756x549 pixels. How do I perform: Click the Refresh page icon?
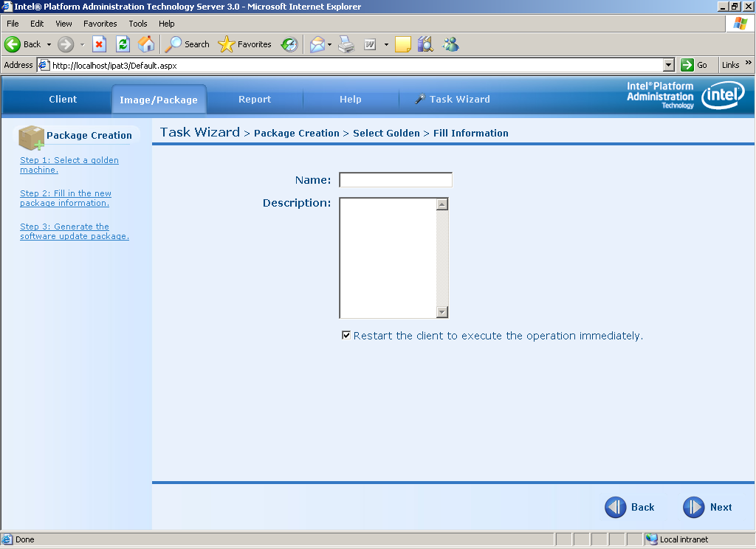(123, 44)
